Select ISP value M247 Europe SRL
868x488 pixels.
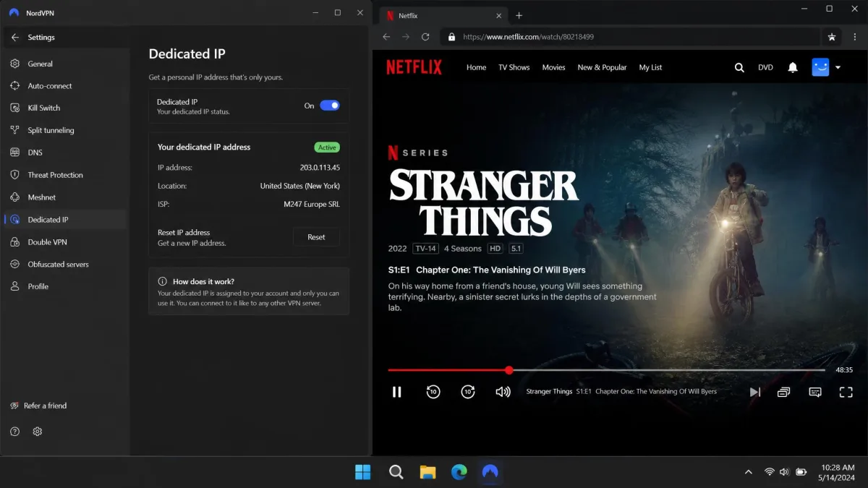[312, 205]
